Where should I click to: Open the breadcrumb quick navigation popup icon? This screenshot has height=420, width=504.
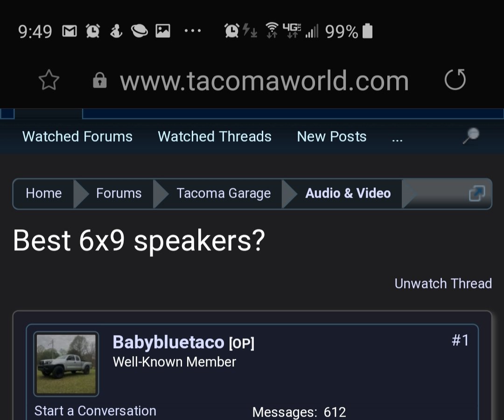(x=476, y=193)
